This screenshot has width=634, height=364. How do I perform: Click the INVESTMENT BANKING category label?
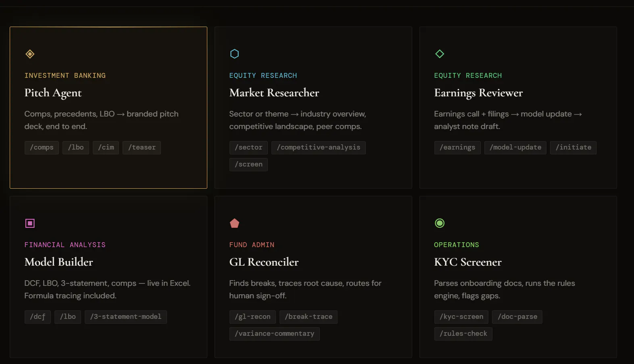click(65, 76)
